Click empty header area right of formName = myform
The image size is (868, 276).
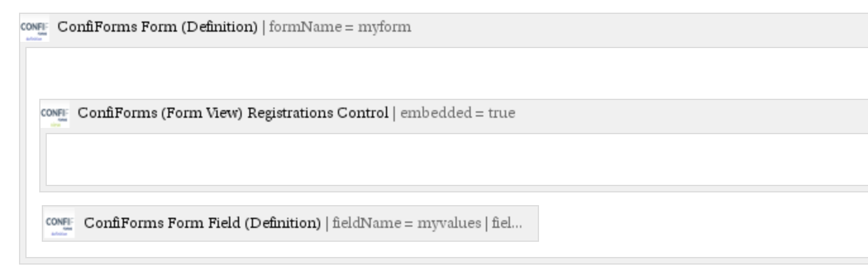pos(639,28)
